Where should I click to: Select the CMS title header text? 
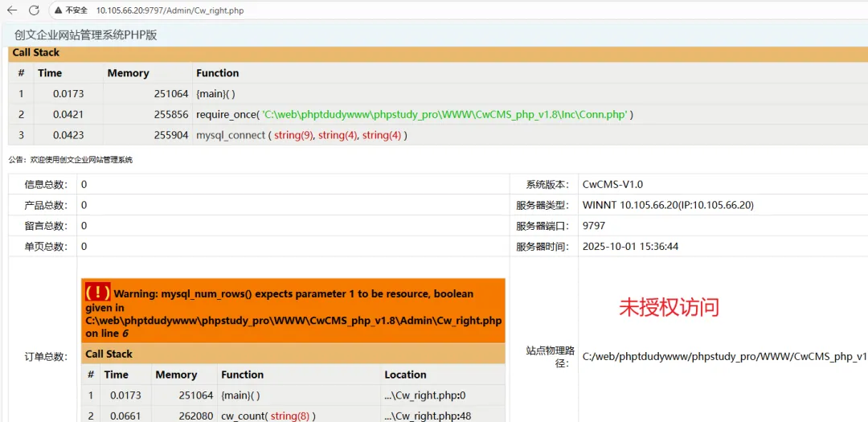tap(86, 35)
